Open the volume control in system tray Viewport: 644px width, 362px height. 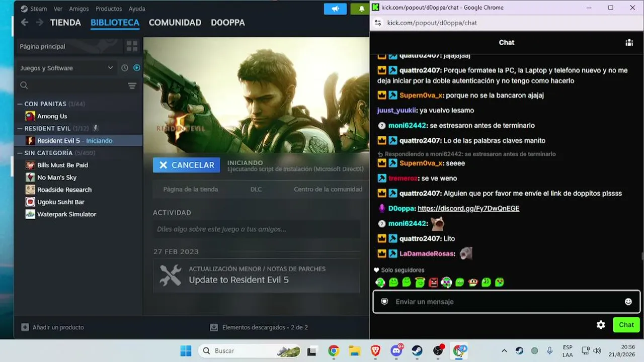coord(597,351)
